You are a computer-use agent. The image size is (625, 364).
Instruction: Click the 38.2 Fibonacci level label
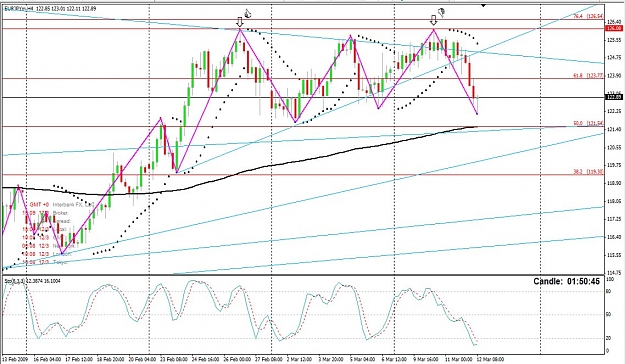point(588,171)
